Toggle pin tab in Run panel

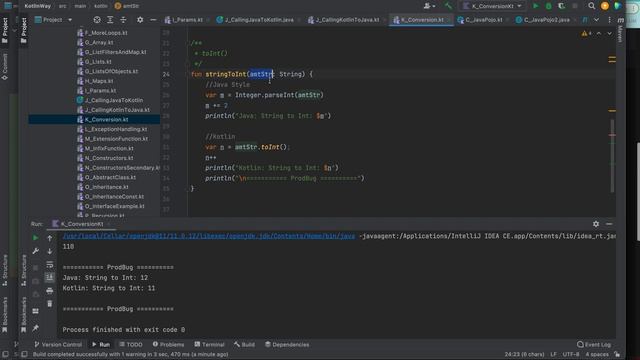click(x=36, y=328)
